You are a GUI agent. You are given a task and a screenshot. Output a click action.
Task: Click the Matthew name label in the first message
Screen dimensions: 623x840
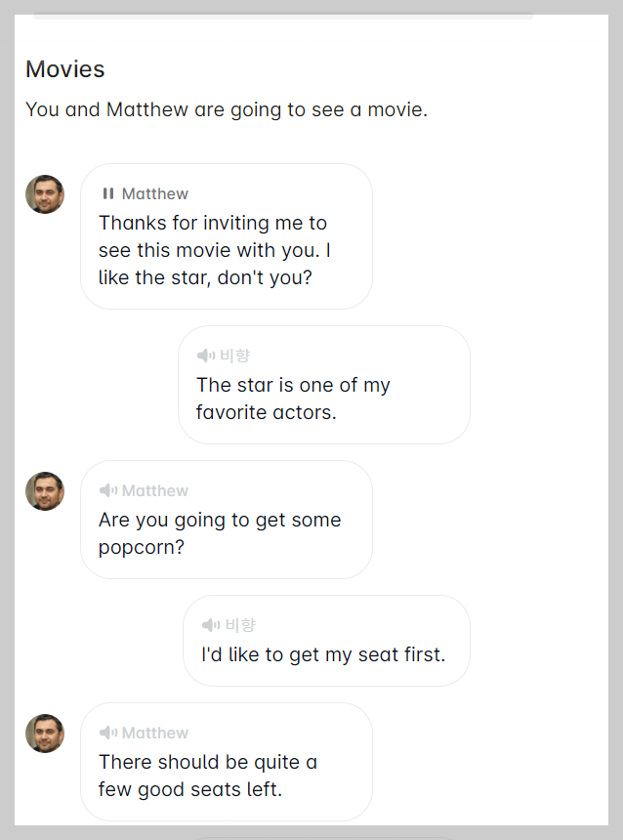[154, 193]
